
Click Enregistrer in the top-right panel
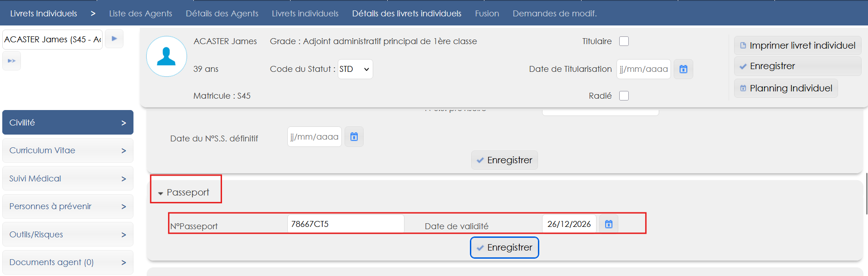tap(772, 66)
